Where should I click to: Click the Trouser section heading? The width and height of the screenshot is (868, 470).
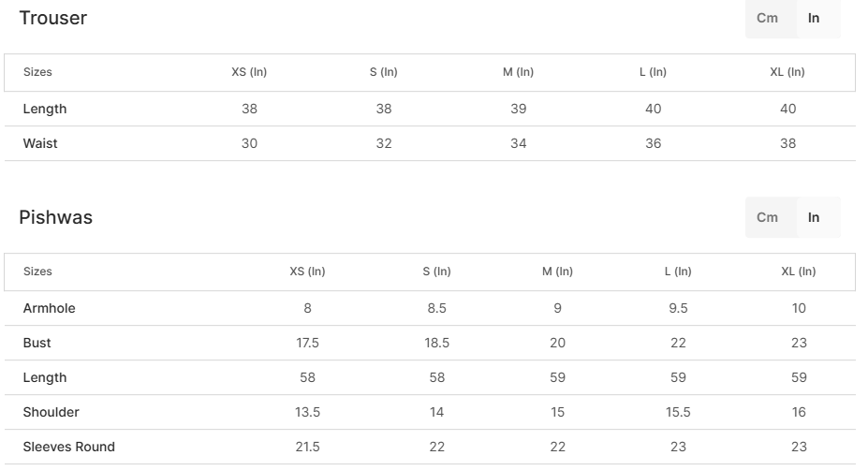point(52,18)
